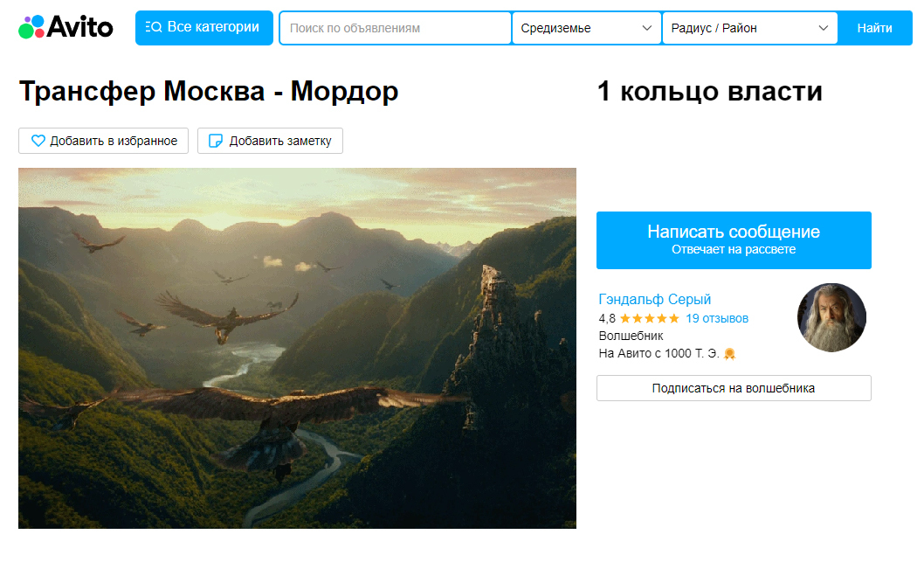The image size is (924, 569).
Task: Open the eagles listing photo
Action: click(x=297, y=348)
